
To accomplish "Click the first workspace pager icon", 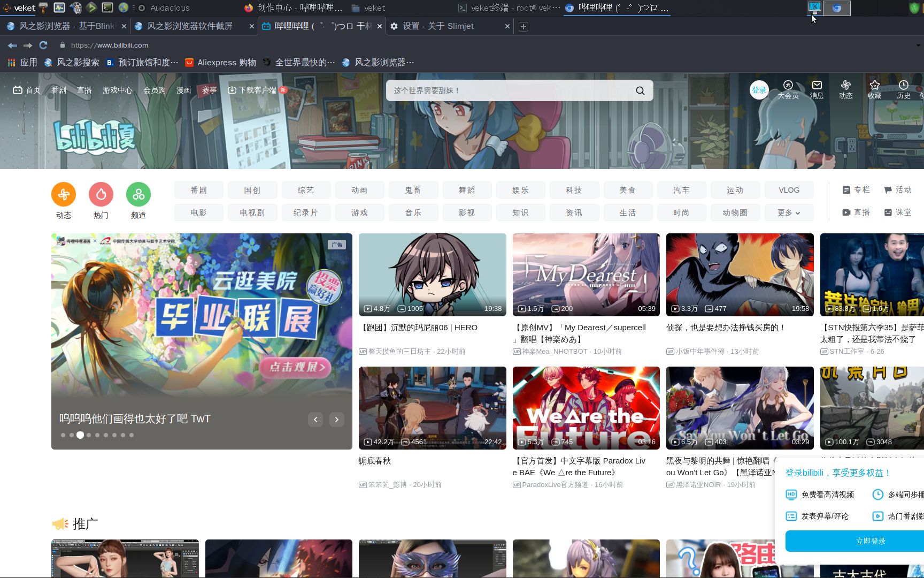I will point(815,7).
